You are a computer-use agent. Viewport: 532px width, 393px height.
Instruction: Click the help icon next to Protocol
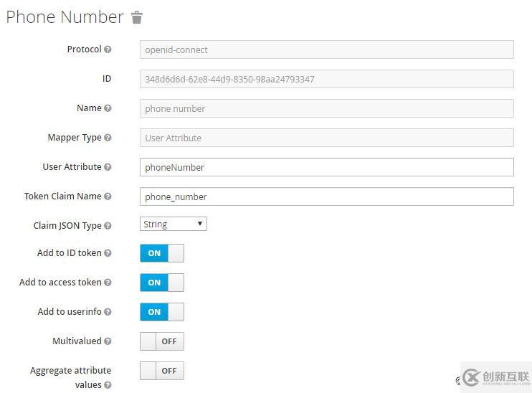point(108,49)
